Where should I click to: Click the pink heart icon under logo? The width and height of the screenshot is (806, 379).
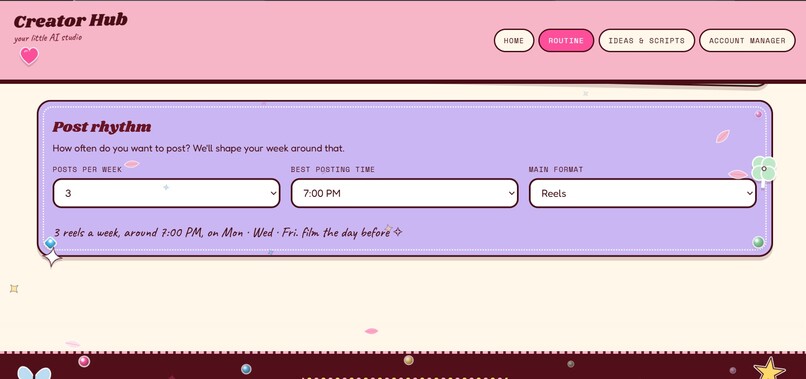tap(29, 56)
